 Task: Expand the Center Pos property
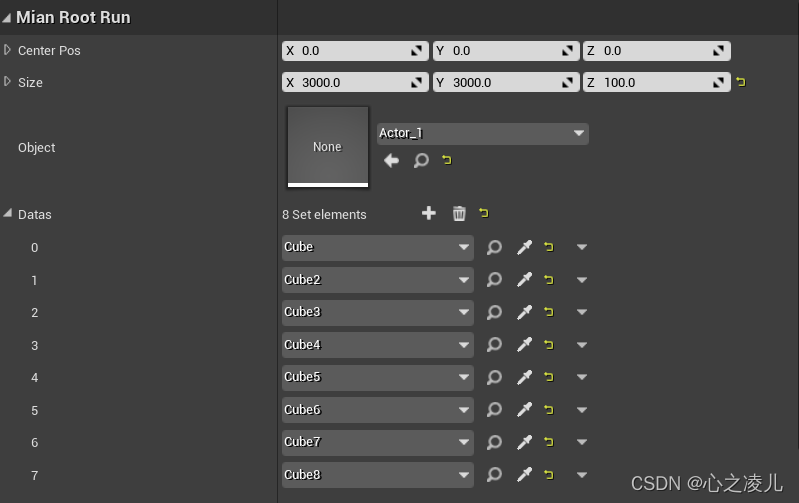(7, 50)
